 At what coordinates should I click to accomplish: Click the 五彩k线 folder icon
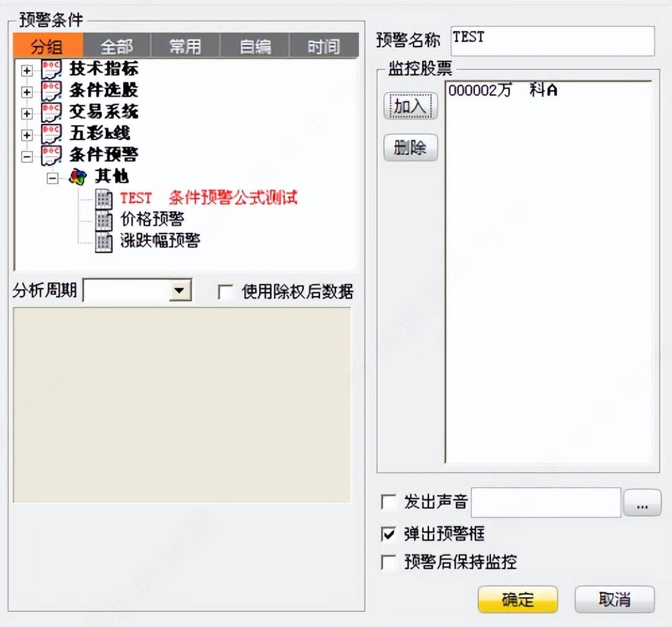(51, 134)
